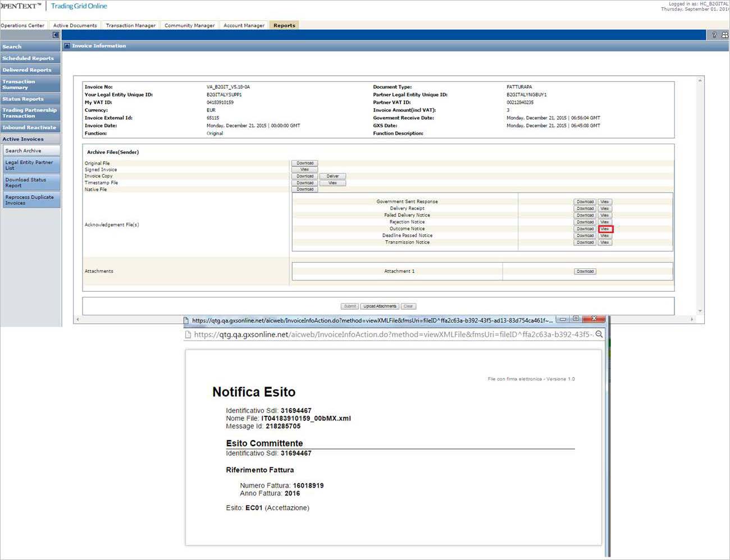Click the user icon beside help
This screenshot has width=730, height=560.
click(724, 35)
